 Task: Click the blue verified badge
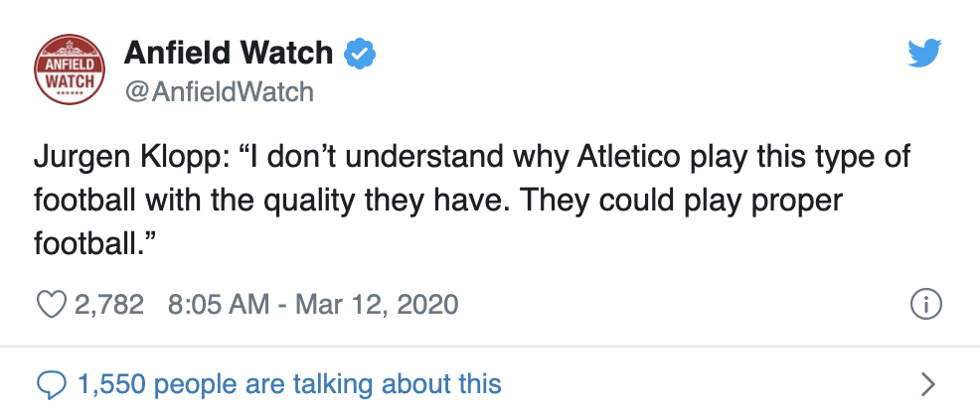(357, 55)
